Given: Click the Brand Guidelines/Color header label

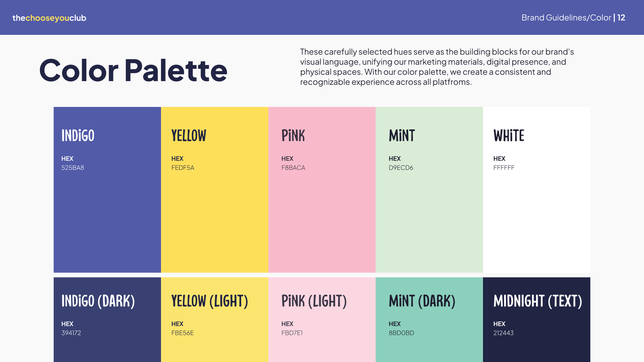Looking at the screenshot, I should (x=566, y=17).
